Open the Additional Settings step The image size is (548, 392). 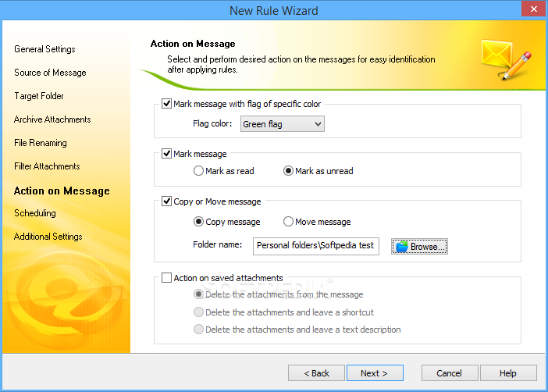[x=48, y=237]
